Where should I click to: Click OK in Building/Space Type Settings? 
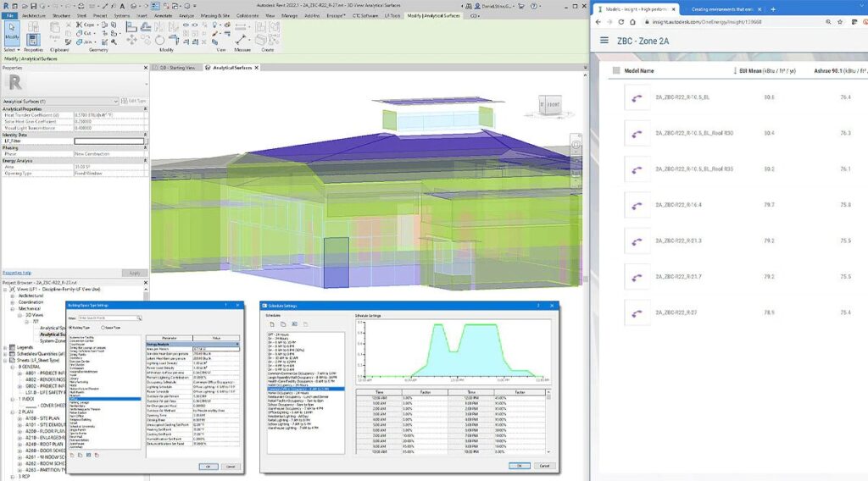pos(209,467)
